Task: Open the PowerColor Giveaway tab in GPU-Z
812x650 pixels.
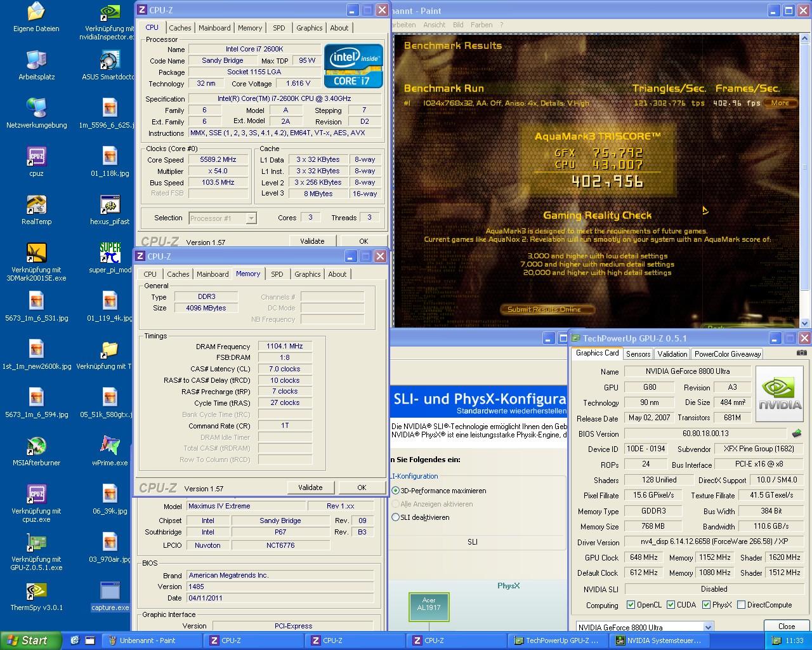Action: (727, 354)
